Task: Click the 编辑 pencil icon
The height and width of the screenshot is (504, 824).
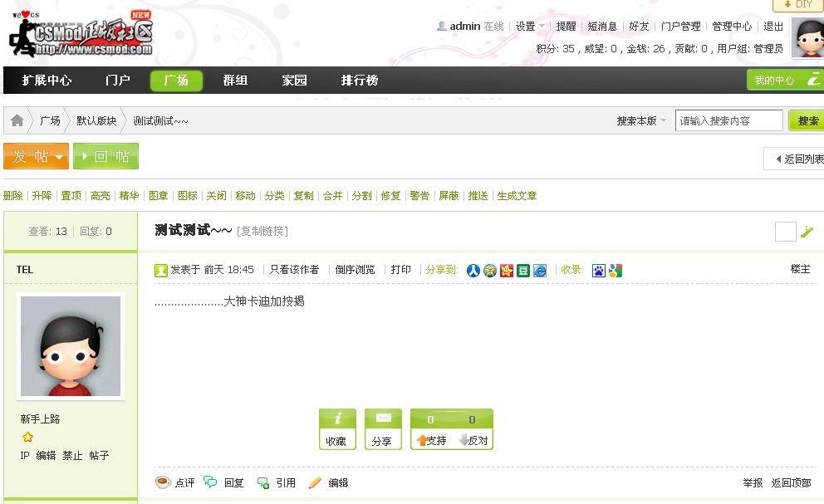Action: coord(315,482)
